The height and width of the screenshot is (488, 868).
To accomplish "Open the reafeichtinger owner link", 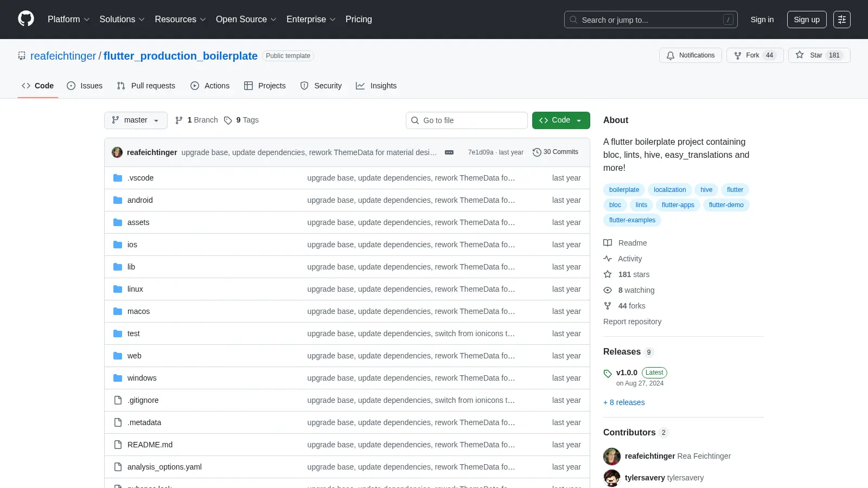I will pyautogui.click(x=63, y=56).
